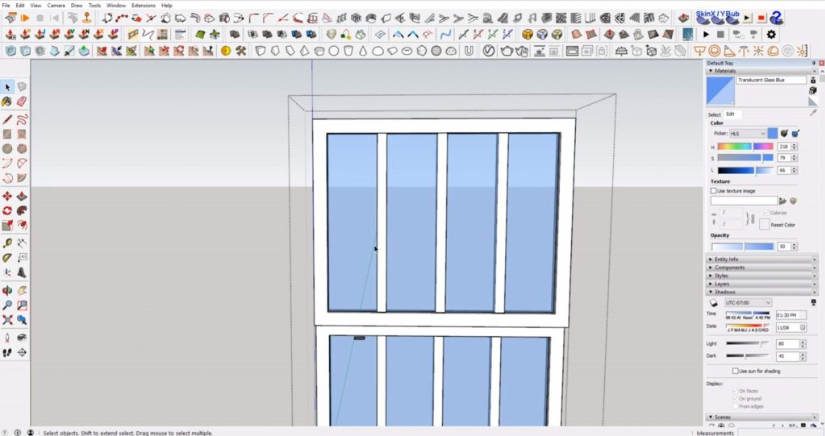This screenshot has width=825, height=436.
Task: Select the Protractor tool
Action: click(7, 258)
